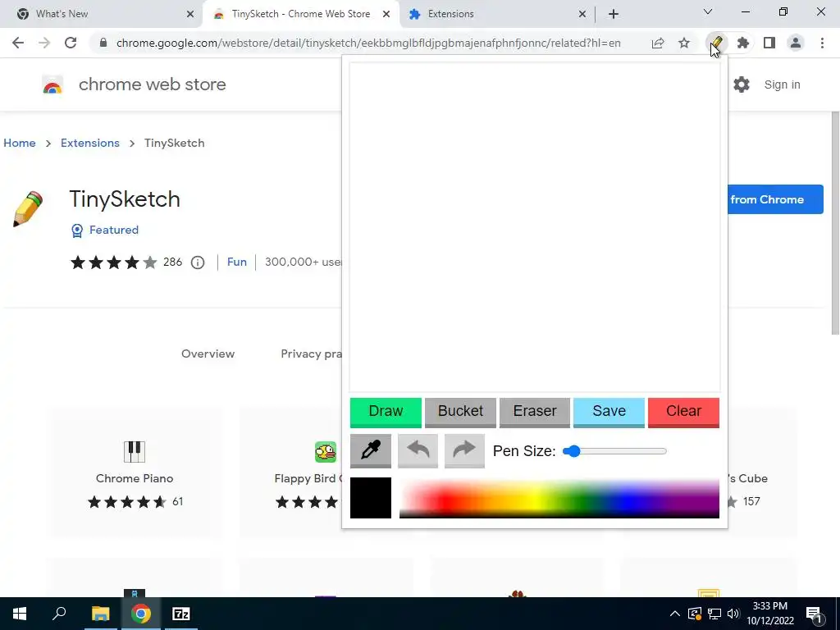This screenshot has width=840, height=630.
Task: Open the notifications action center
Action: (x=815, y=614)
